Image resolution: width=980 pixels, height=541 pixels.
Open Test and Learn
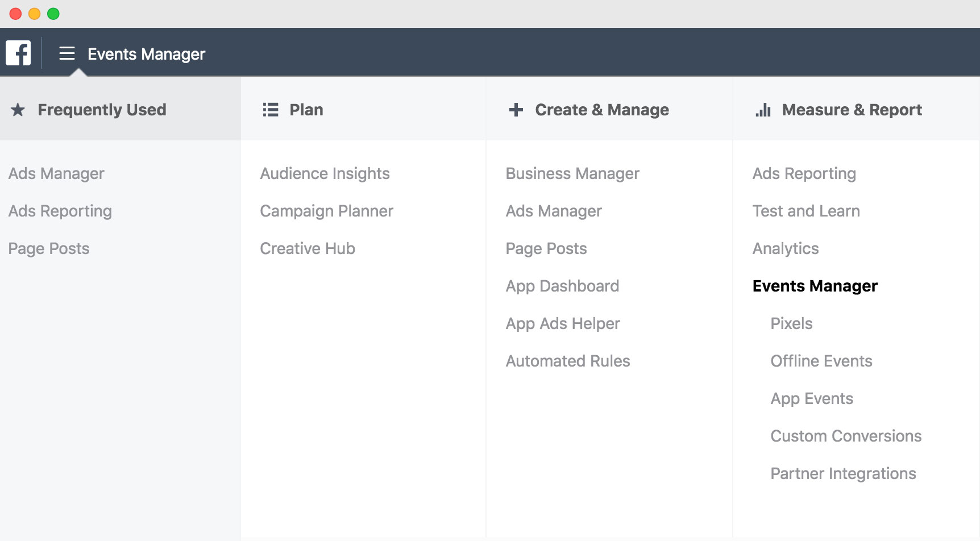click(806, 211)
